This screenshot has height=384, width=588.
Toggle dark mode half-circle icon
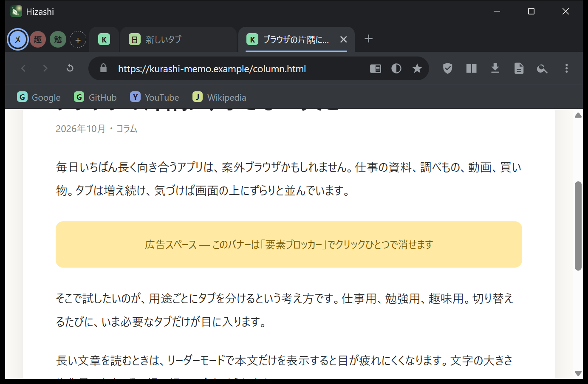pyautogui.click(x=396, y=68)
